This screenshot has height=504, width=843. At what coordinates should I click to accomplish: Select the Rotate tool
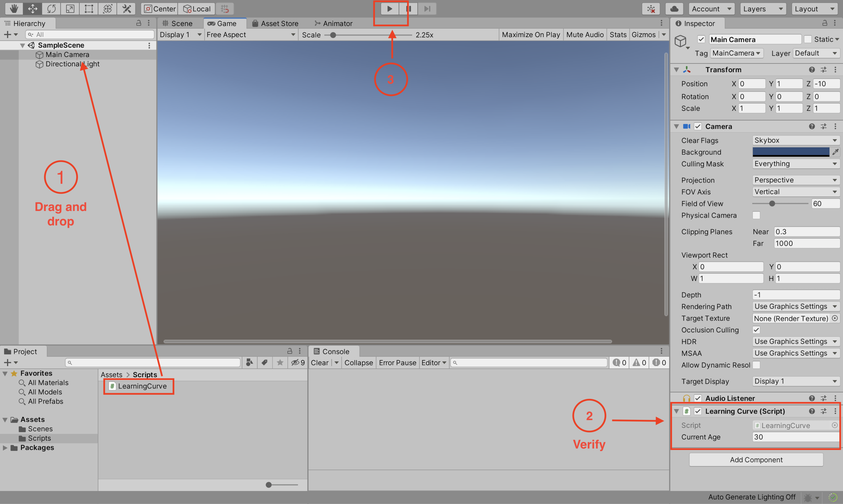51,8
